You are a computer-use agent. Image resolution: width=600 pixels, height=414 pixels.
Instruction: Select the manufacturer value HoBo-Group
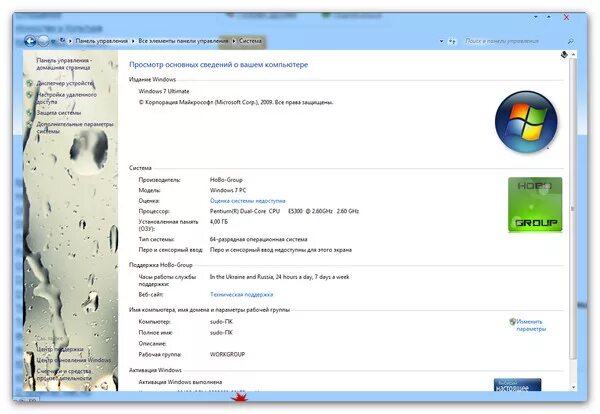click(226, 179)
